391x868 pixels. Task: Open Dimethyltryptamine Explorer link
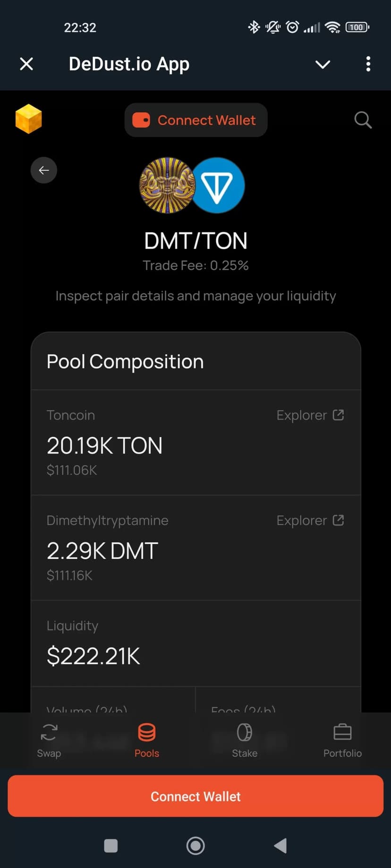tap(310, 520)
